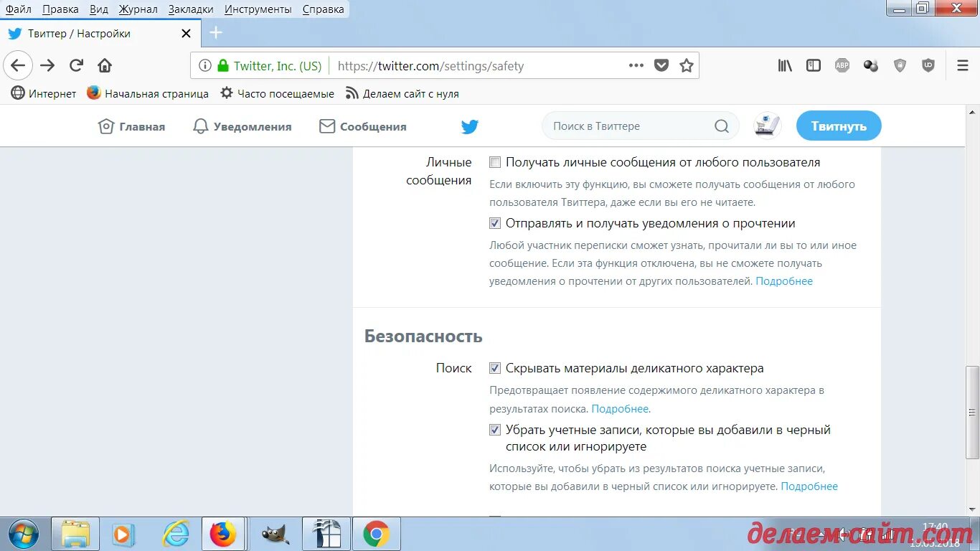The width and height of the screenshot is (980, 551).
Task: Close the Твиттер / Настройки tab
Action: pyautogui.click(x=186, y=33)
